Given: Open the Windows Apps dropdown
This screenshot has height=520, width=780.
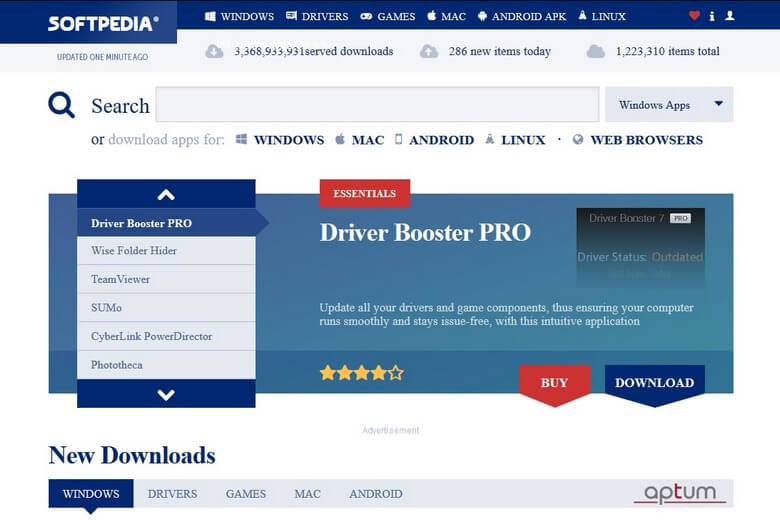Looking at the screenshot, I should pos(668,105).
